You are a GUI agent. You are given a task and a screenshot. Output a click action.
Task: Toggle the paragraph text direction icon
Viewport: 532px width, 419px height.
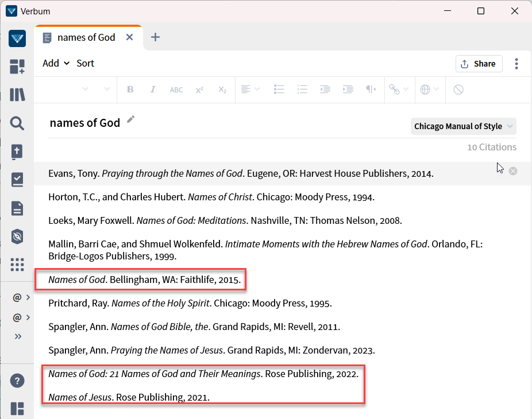[371, 90]
